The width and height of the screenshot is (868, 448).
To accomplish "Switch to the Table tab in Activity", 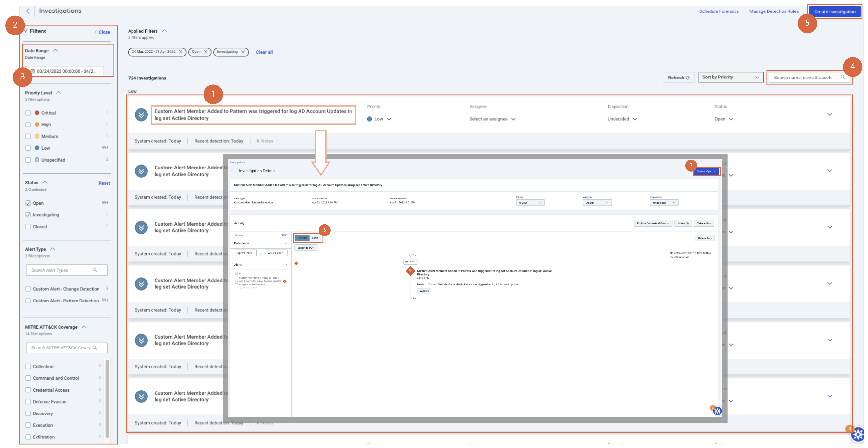I will pyautogui.click(x=315, y=238).
